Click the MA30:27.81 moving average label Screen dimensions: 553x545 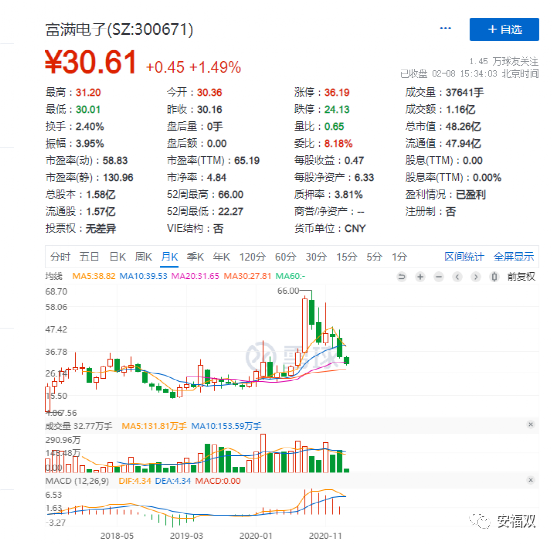247,276
